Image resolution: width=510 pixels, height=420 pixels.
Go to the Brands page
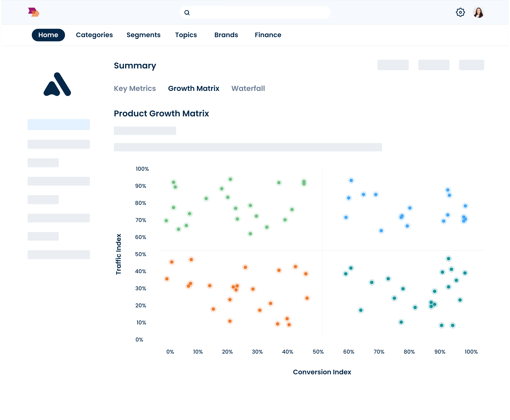point(226,35)
